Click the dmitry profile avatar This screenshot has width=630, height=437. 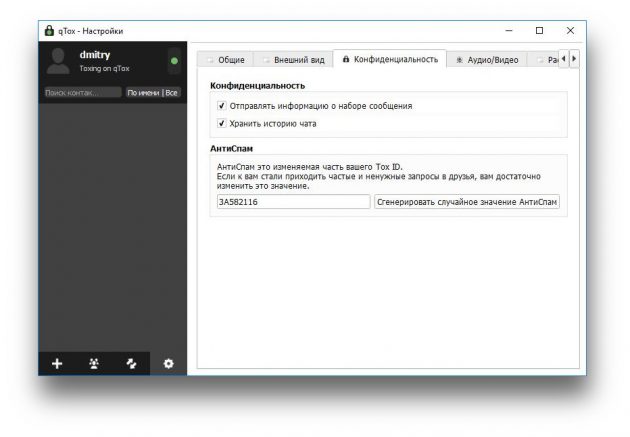click(58, 61)
